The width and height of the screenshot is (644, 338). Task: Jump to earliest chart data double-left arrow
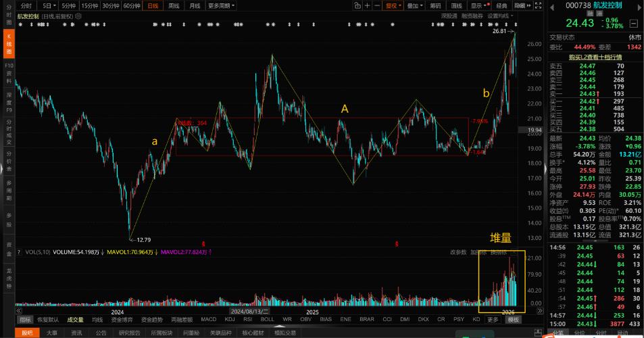(x=18, y=312)
